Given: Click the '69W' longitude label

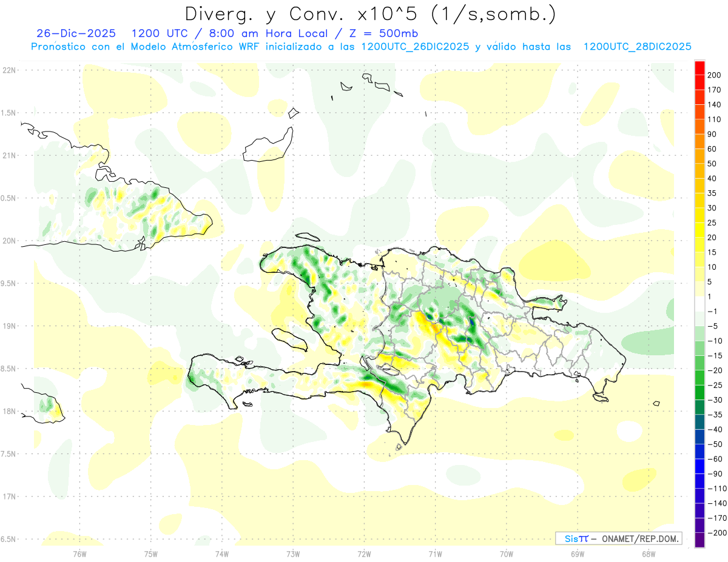Looking at the screenshot, I should 577,553.
